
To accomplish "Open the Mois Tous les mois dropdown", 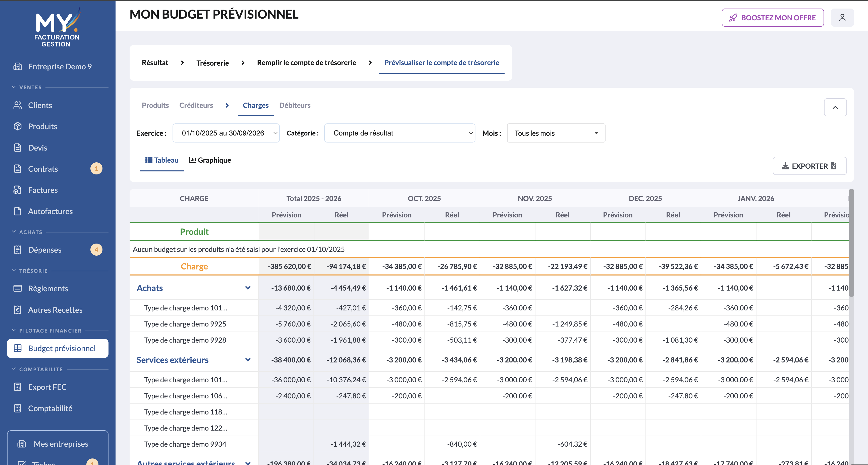I will (x=556, y=133).
